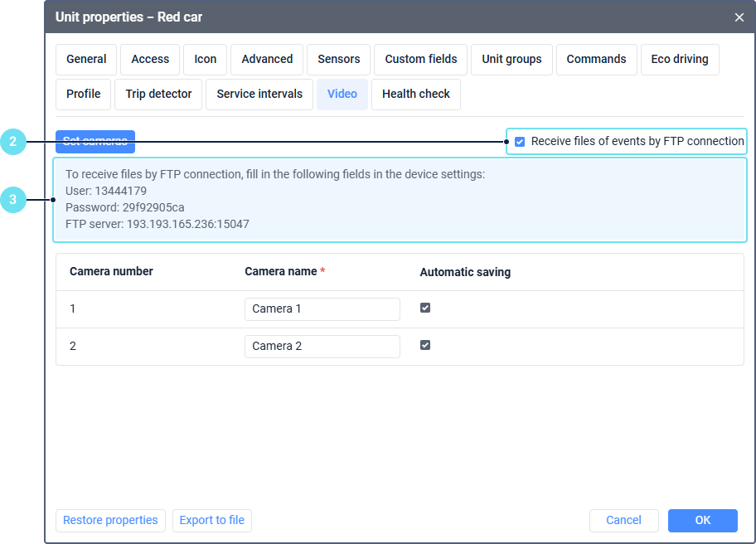Switch to Health check tab

tap(416, 94)
